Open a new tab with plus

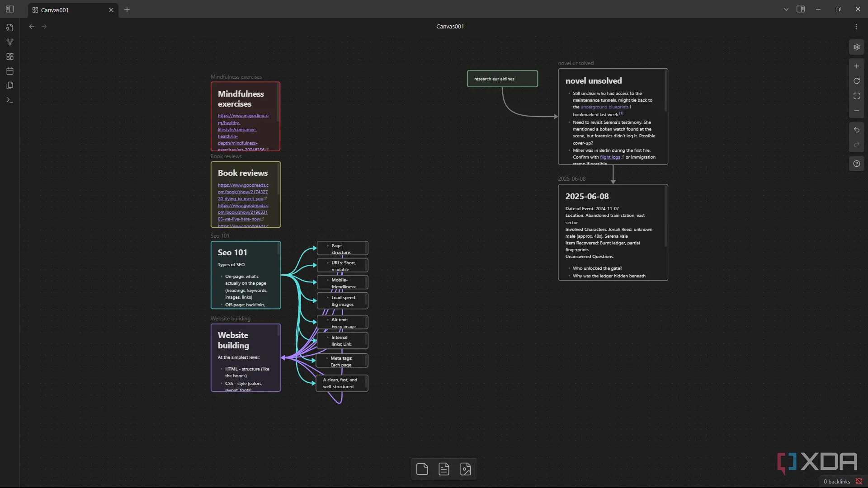pos(127,9)
